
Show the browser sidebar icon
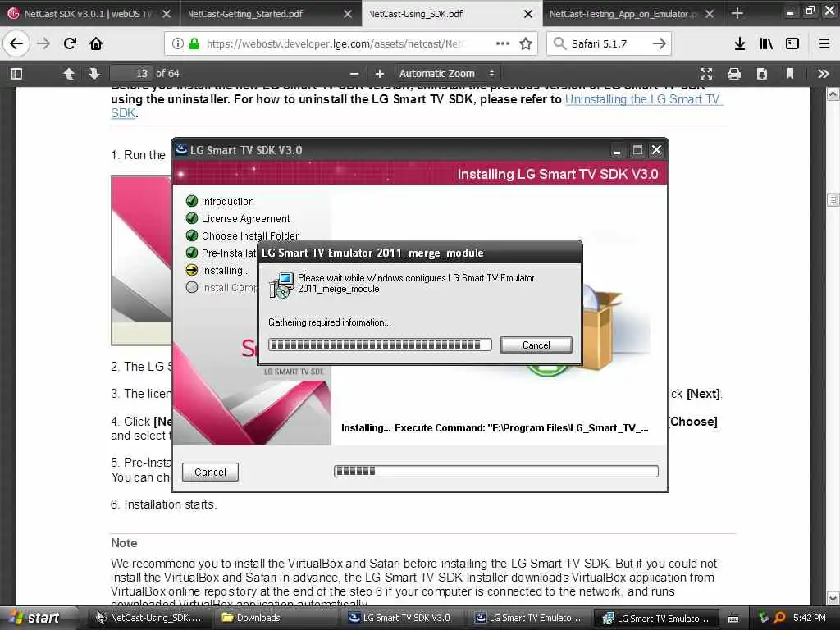[x=792, y=43]
